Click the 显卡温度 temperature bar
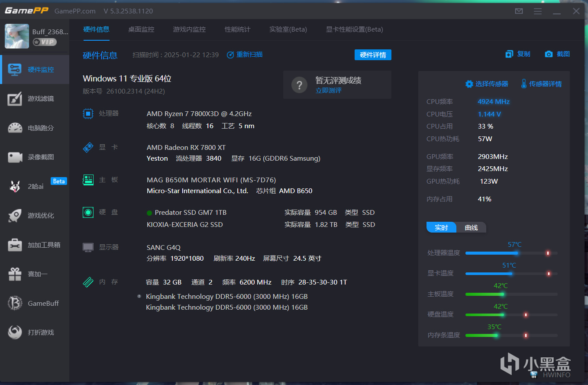 (x=511, y=274)
